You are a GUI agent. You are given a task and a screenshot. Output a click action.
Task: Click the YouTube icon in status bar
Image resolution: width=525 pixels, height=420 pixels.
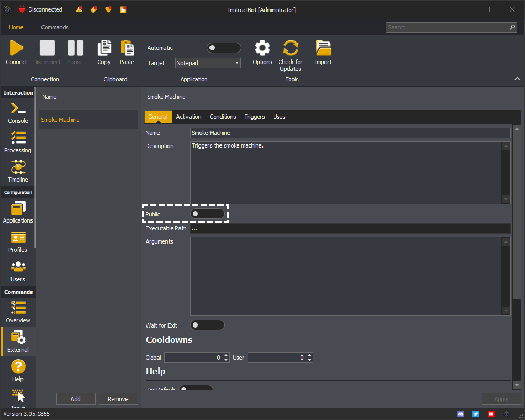click(x=491, y=414)
